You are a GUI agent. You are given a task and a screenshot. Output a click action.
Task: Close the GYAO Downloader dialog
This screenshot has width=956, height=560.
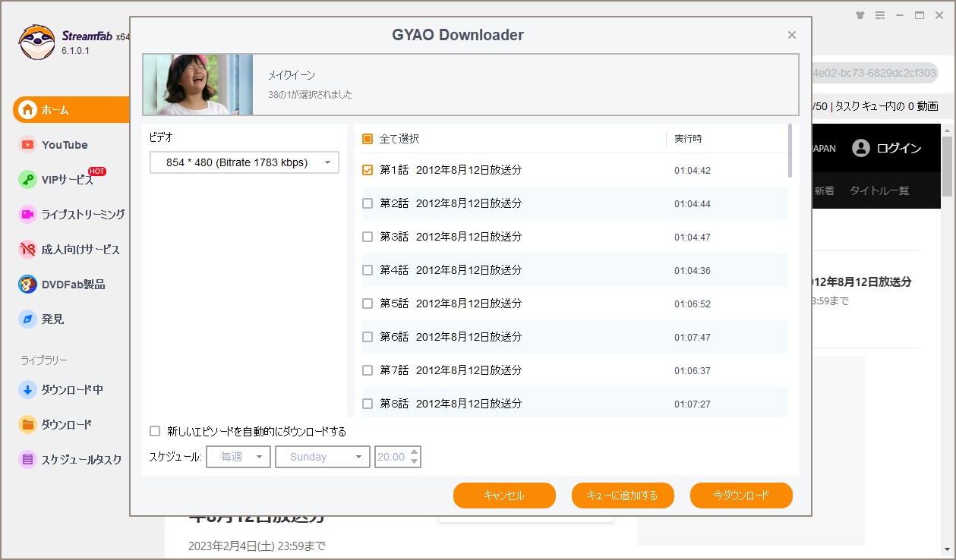pos(792,35)
